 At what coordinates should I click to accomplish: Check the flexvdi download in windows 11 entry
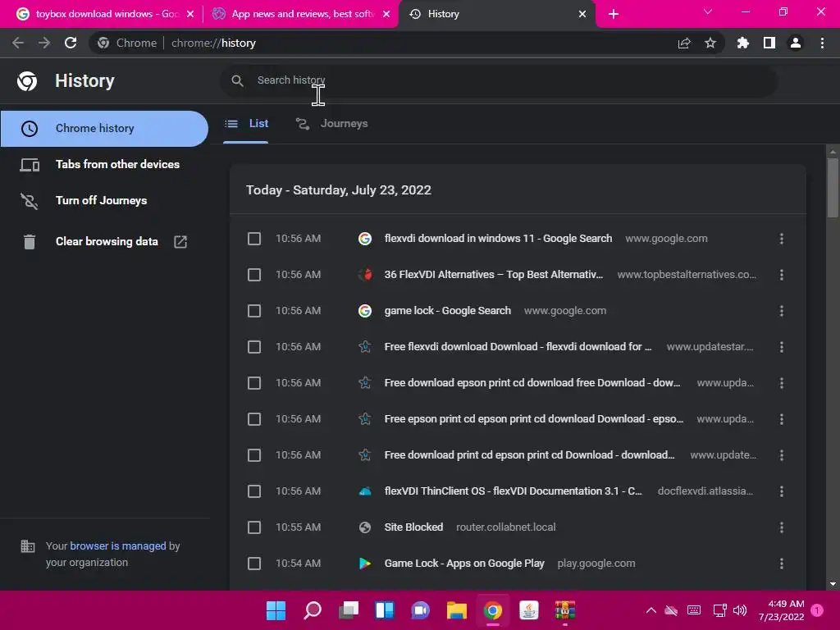coord(254,239)
